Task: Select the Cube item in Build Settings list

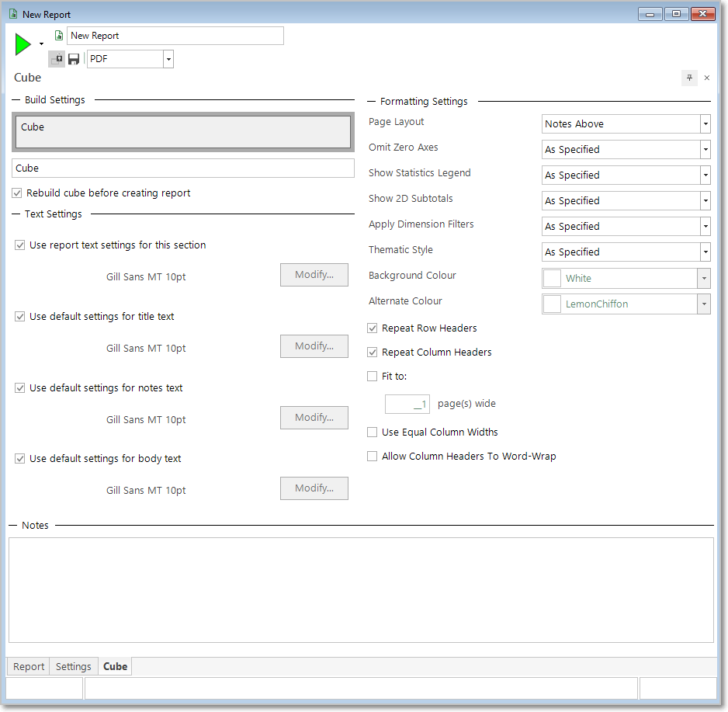Action: coord(183,132)
